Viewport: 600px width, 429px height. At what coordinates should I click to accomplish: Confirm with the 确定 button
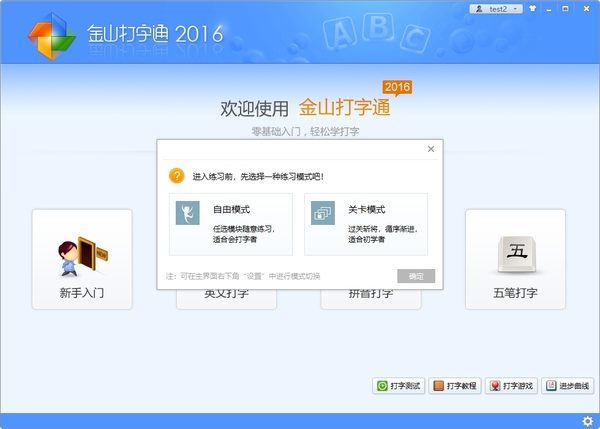pyautogui.click(x=416, y=276)
